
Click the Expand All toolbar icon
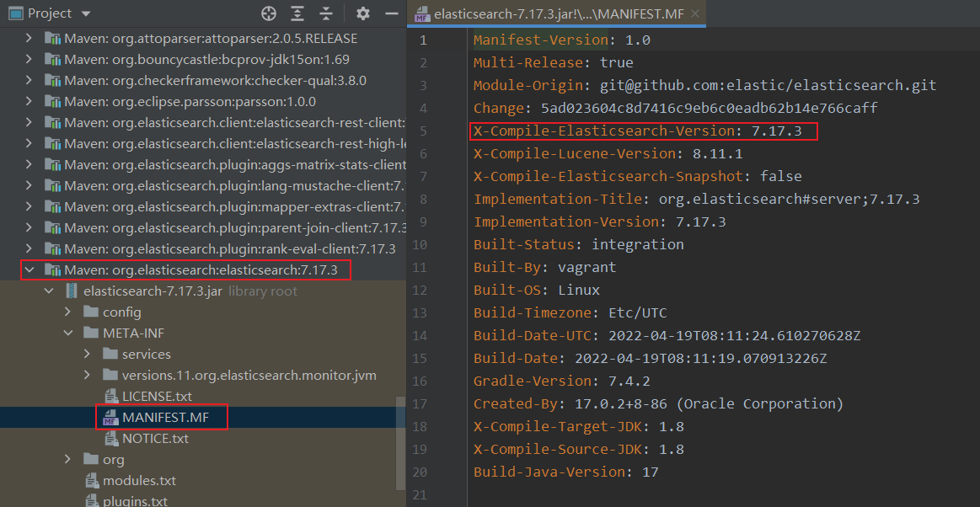point(298,13)
